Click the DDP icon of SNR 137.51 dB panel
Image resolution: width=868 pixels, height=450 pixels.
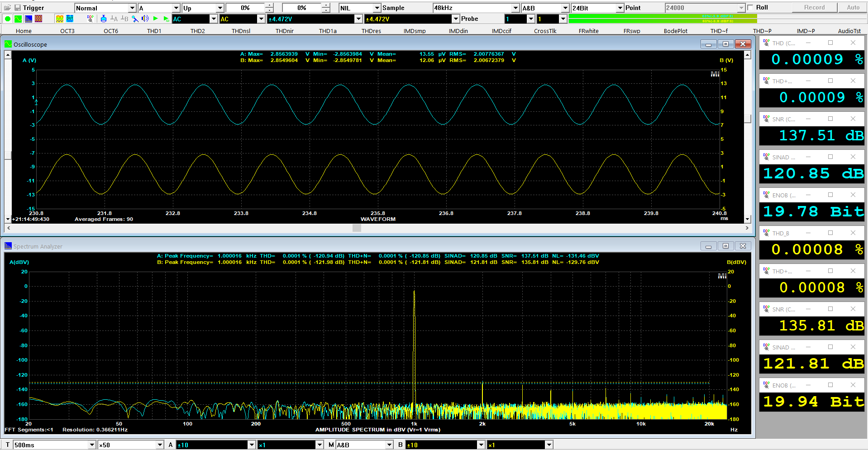click(x=766, y=119)
